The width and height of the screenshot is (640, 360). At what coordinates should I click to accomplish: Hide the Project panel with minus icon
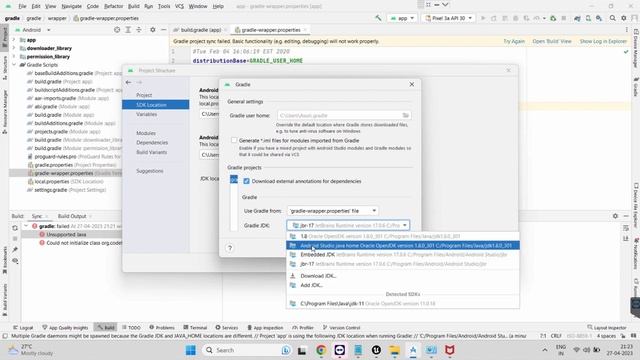[163, 30]
